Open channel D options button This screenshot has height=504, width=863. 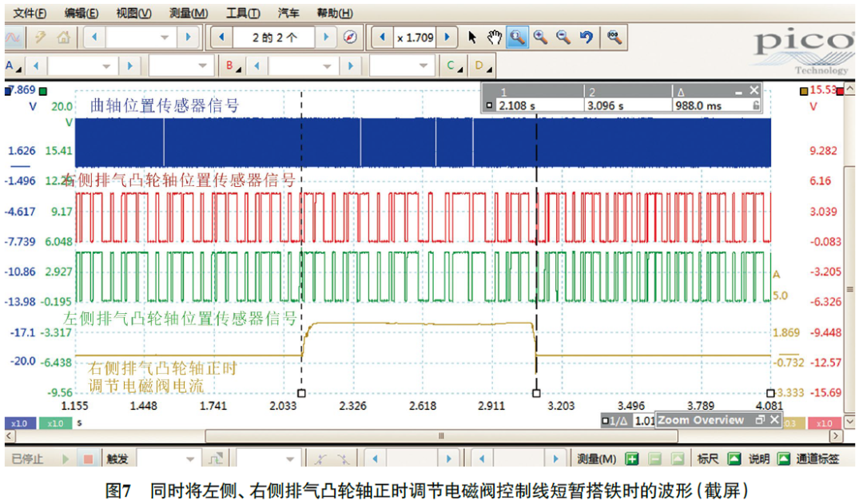point(483,66)
